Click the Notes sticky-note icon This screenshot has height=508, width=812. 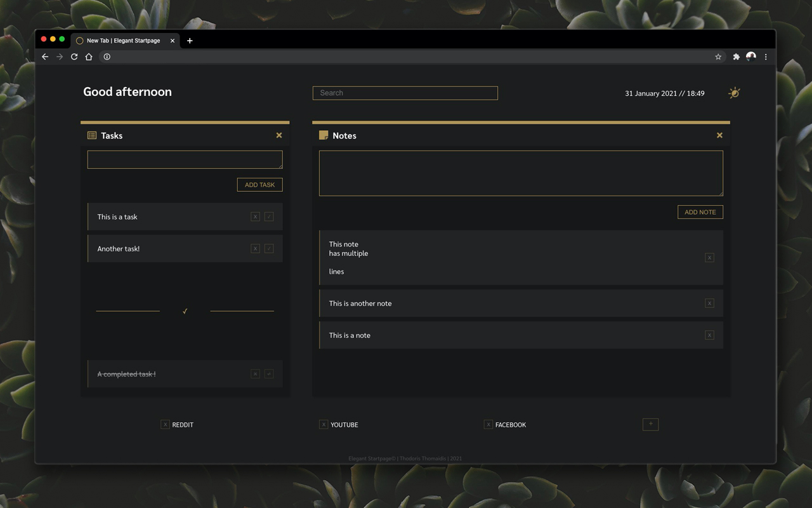[324, 135]
